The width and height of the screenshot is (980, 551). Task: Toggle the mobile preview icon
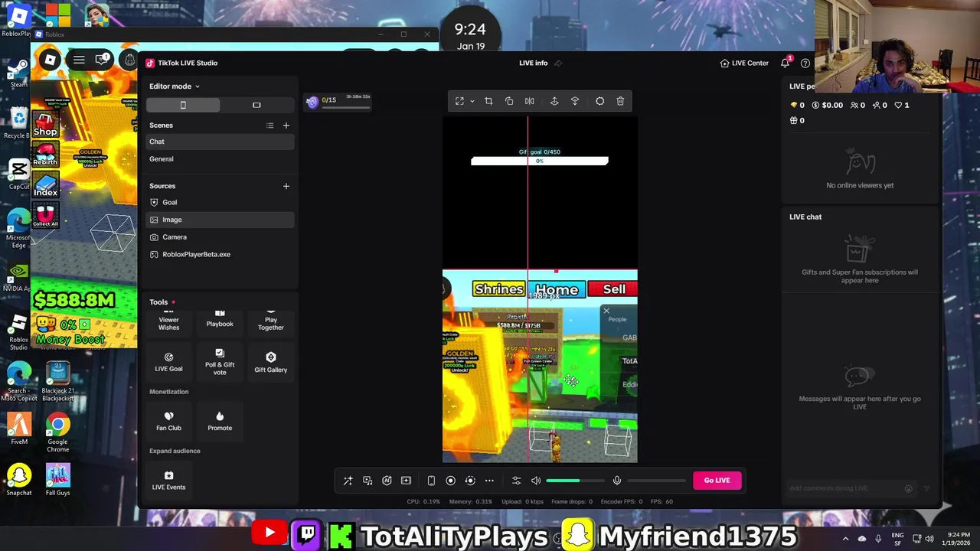pyautogui.click(x=431, y=481)
